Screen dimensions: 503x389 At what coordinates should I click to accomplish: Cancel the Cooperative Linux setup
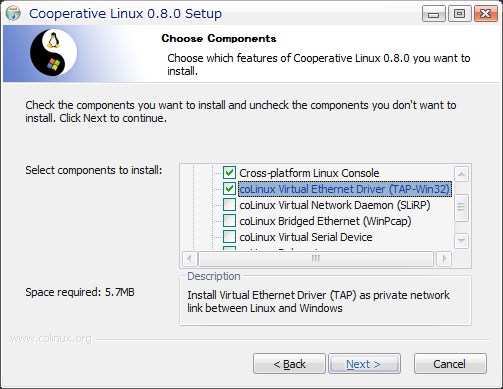450,364
